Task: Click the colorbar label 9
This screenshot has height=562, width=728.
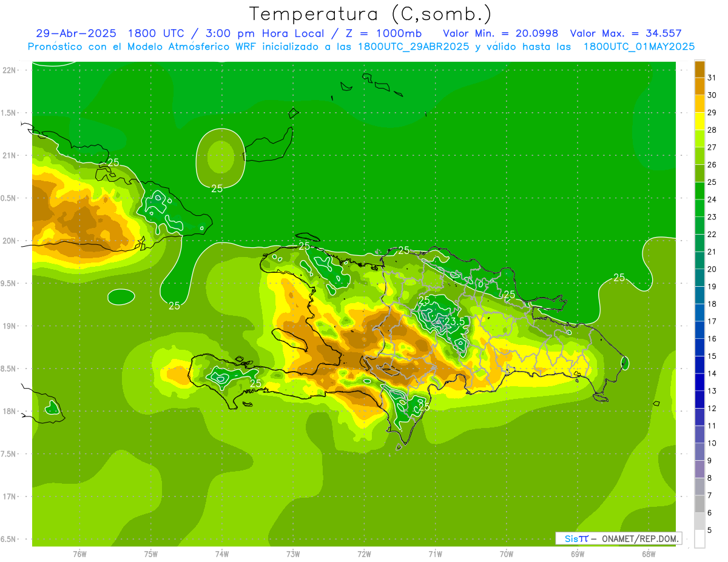Action: coord(710,461)
